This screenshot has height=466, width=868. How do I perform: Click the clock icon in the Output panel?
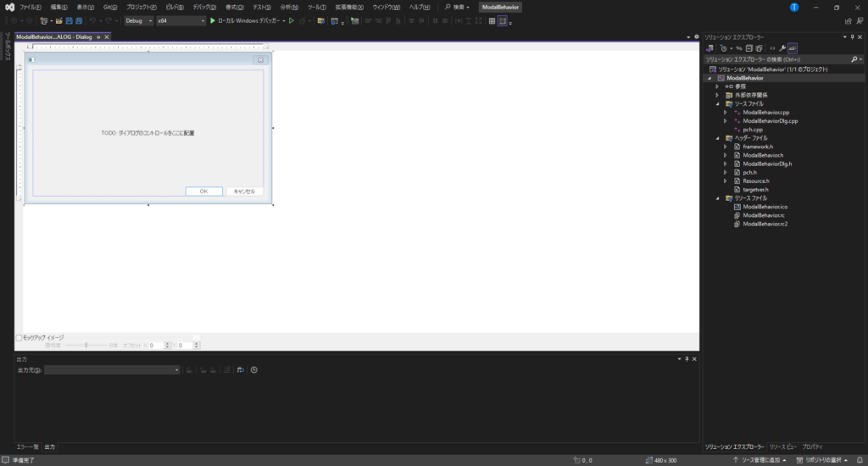[x=254, y=370]
